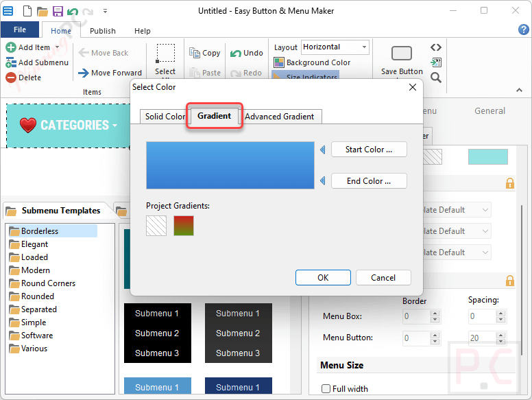Pick the empty hatched project gradient
Viewport: 532px width, 400px height.
156,226
